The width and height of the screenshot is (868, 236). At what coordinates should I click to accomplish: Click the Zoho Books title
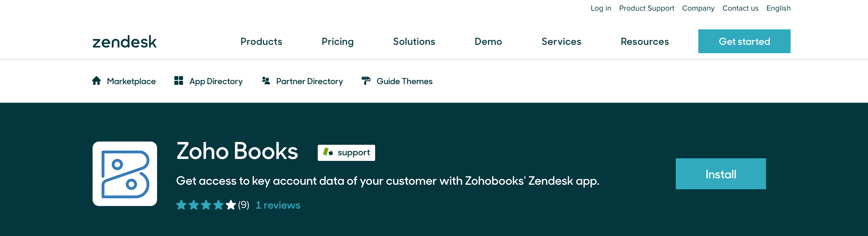237,151
